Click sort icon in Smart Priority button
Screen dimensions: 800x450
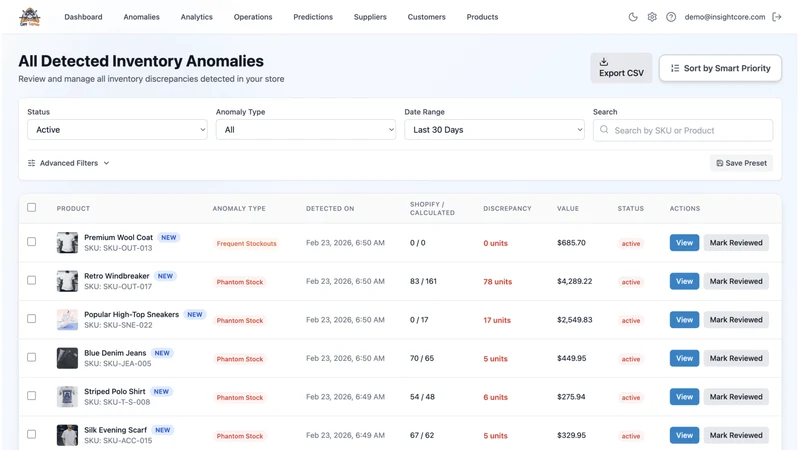(674, 68)
